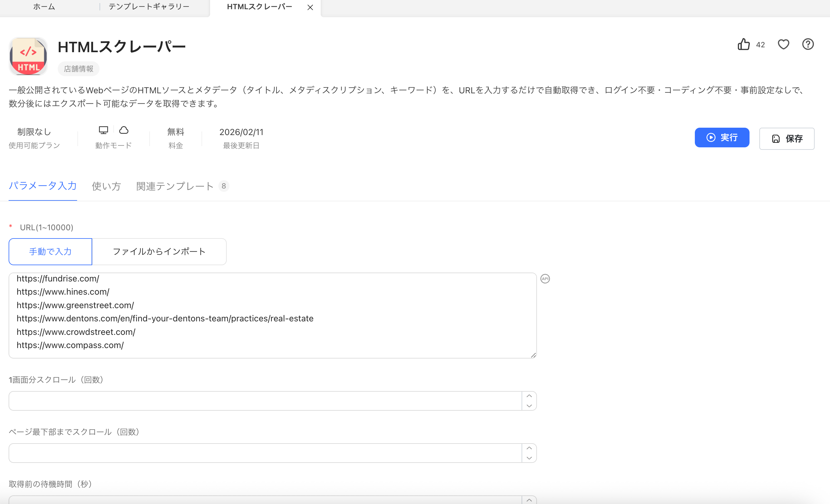Viewport: 830px width, 504px height.
Task: Click the URL(1~10000) field label
Action: pyautogui.click(x=46, y=227)
